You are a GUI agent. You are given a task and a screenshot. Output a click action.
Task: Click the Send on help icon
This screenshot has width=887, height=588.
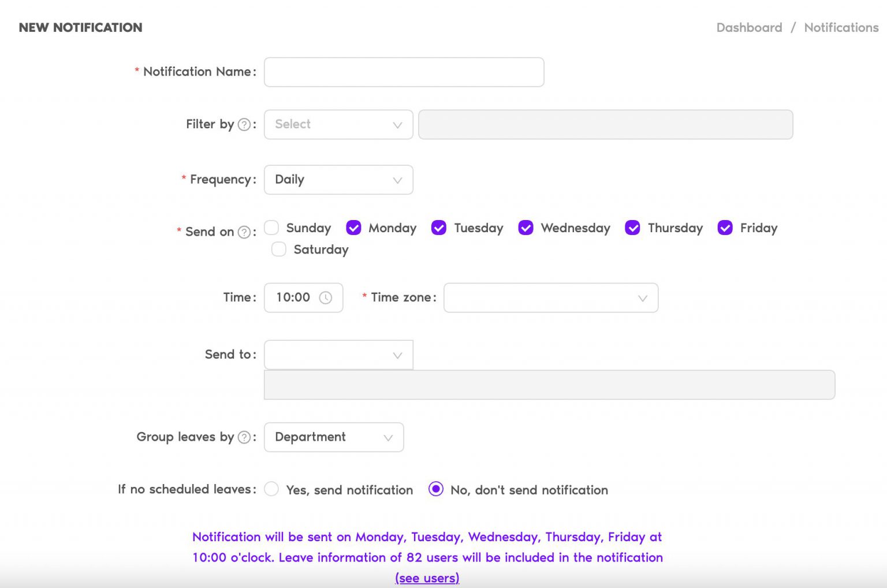point(246,232)
